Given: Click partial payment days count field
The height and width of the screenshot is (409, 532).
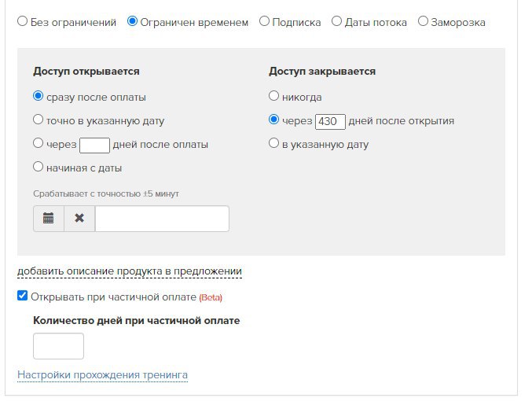Looking at the screenshot, I should click(x=59, y=346).
